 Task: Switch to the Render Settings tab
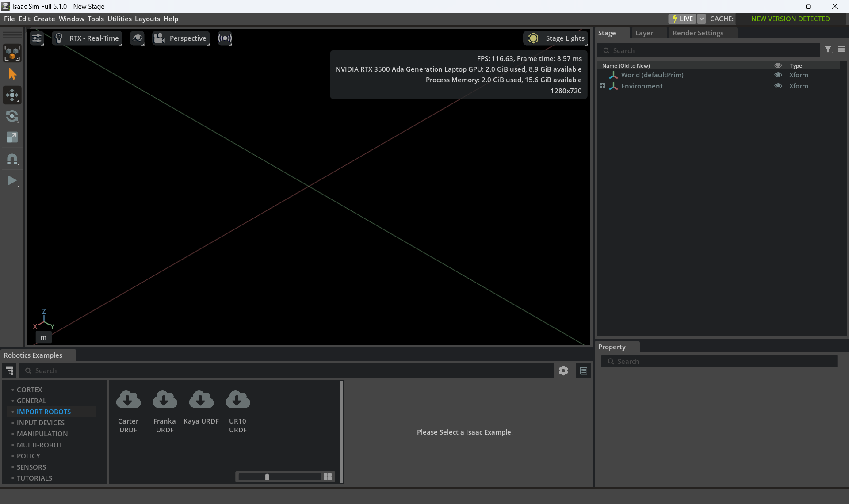[698, 33]
